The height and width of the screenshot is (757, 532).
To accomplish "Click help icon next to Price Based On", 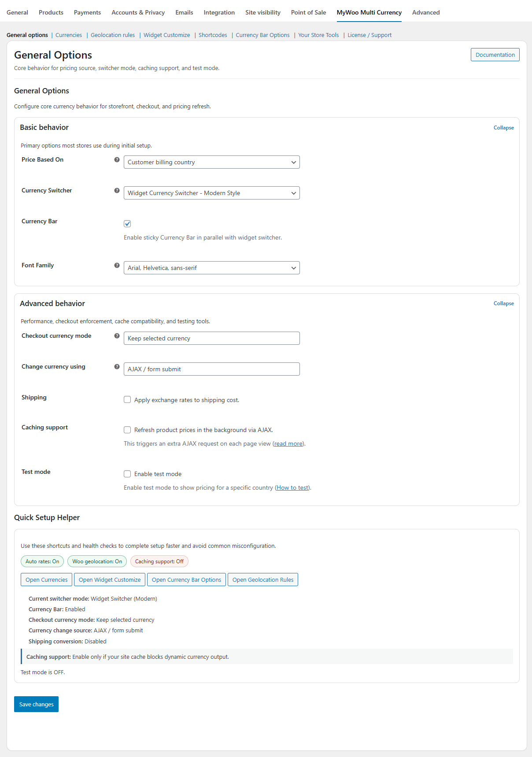I will click(117, 160).
